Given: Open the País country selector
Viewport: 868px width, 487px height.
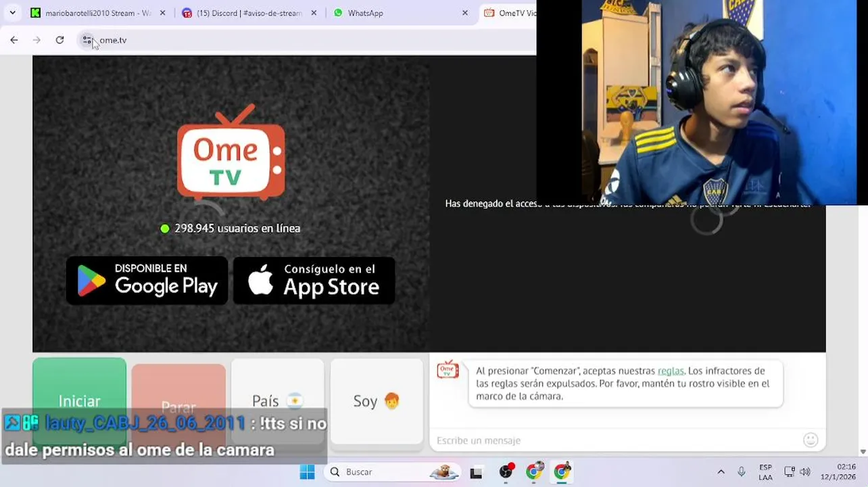Looking at the screenshot, I should point(277,401).
